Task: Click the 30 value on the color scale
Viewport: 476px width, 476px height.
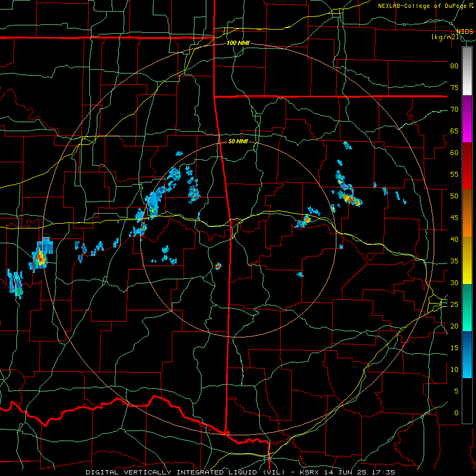Action: (454, 282)
